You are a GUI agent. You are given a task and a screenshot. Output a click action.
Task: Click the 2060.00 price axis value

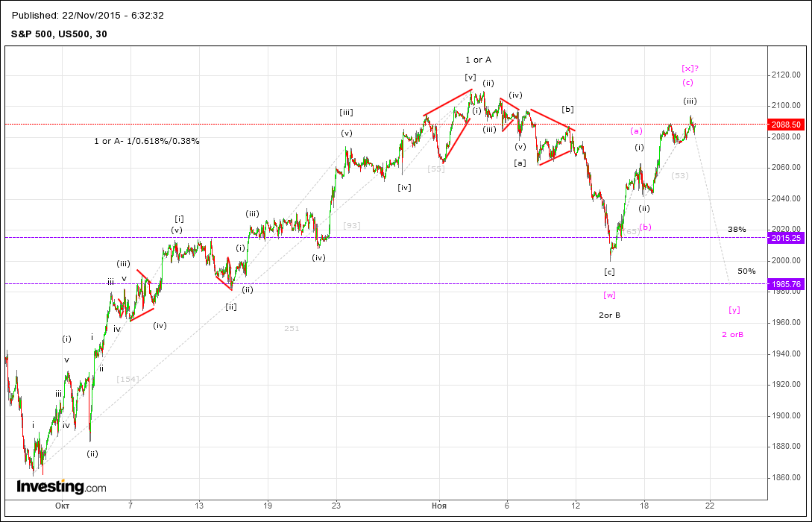[x=787, y=168]
